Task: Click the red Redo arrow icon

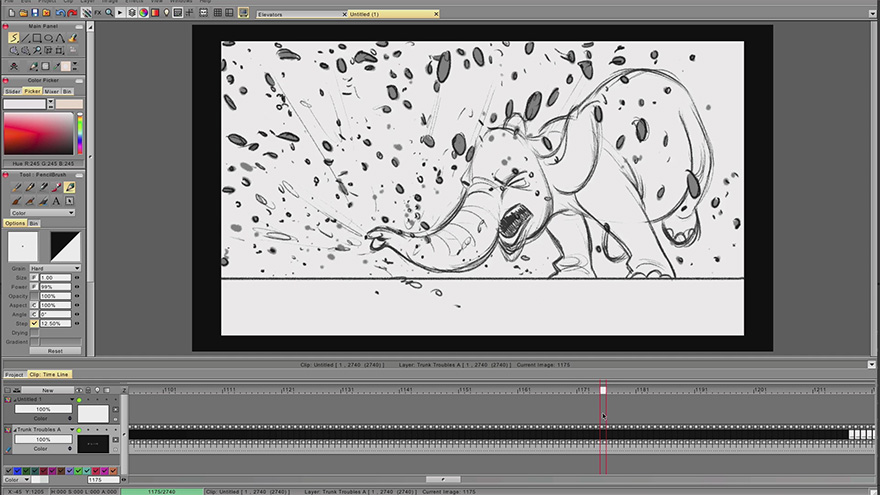Action: click(x=72, y=13)
